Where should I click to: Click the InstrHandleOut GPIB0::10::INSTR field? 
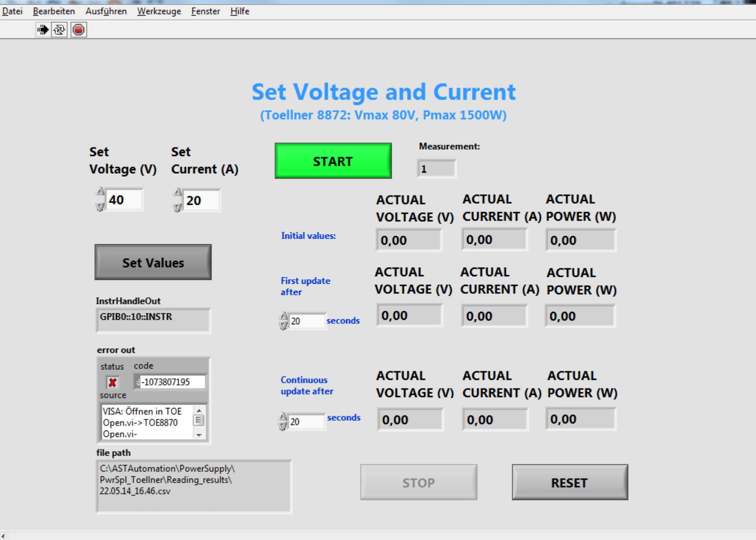pos(153,320)
